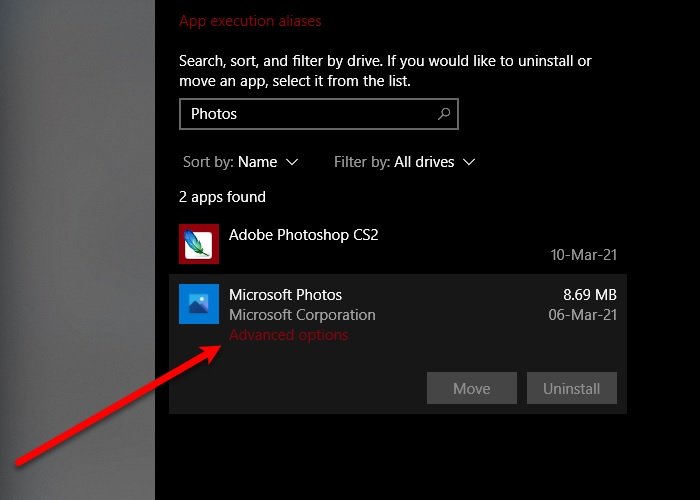Select the Adobe Photoshop CS2 entry

(398, 244)
